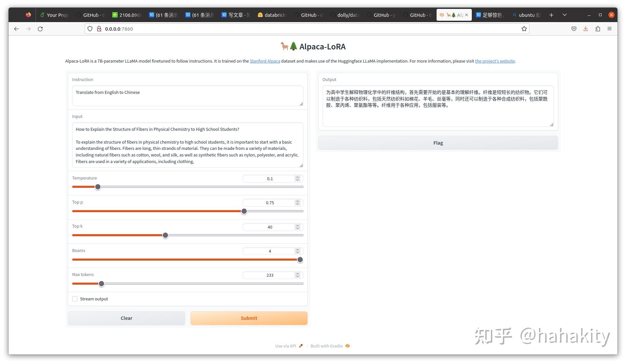The height and width of the screenshot is (364, 626).
Task: Click the Top k slider handle
Action: [165, 236]
